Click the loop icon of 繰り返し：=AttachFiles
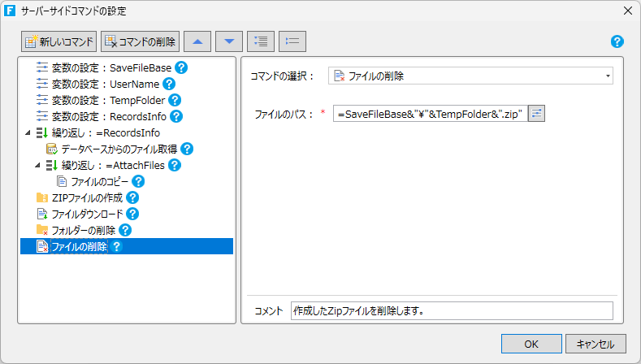The height and width of the screenshot is (364, 641). click(52, 165)
